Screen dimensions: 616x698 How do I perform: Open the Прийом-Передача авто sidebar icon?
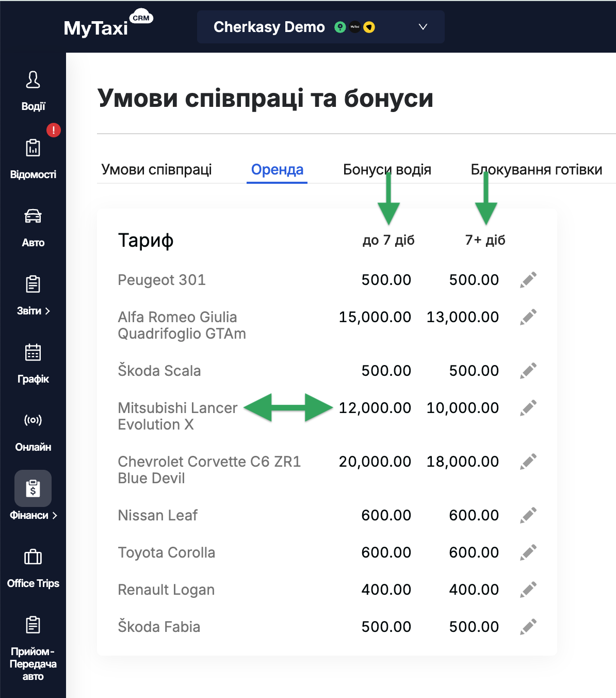click(33, 625)
